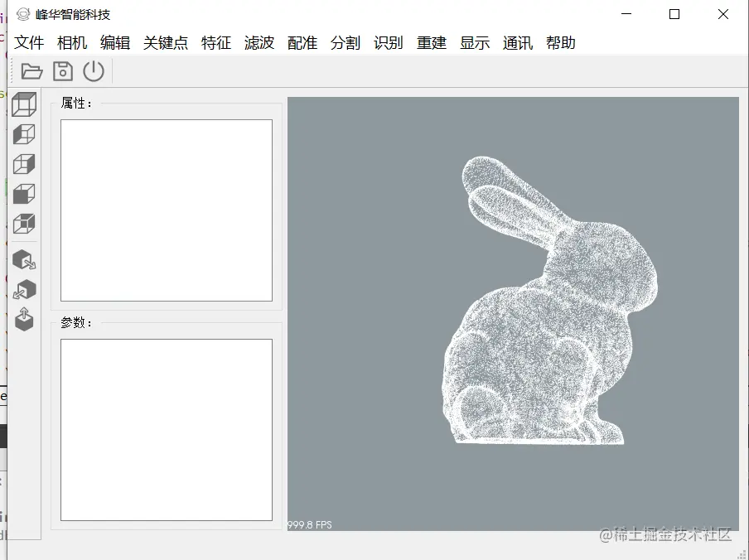Select the cube icon with shaded left face
The width and height of the screenshot is (749, 560).
pos(24,134)
